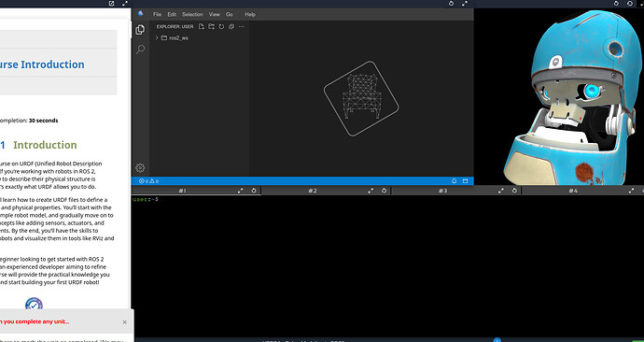Click the New Folder icon in the Explorer header
Screen dimensions: 644x342
(211, 26)
